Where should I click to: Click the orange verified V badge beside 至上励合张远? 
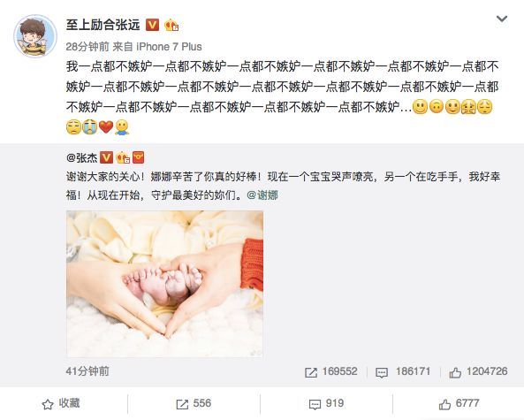pos(152,25)
